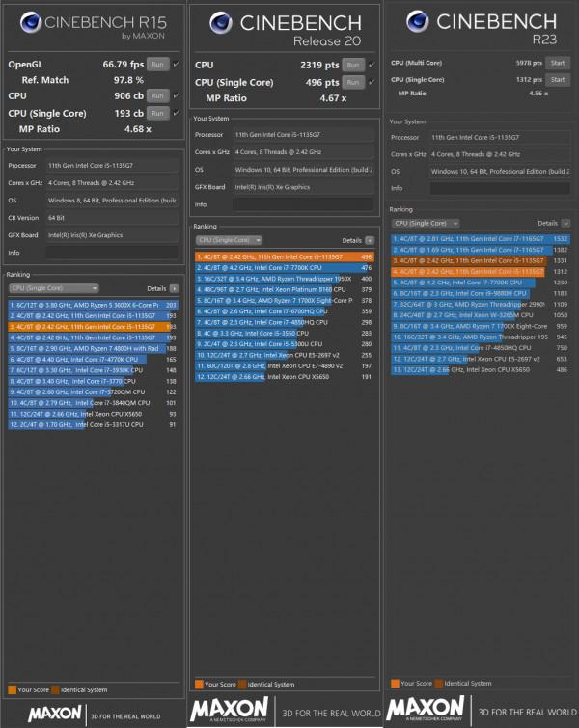The width and height of the screenshot is (579, 728).
Task: Click the Cinebench R15 sphere logo
Action: [31, 22]
